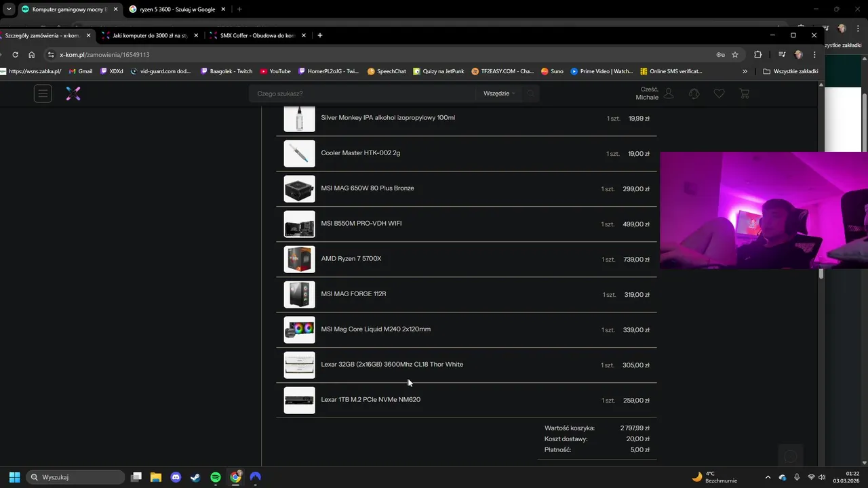This screenshot has width=868, height=488.
Task: Open the AMD Ryzen 7 5700X product thumbnail
Action: coord(299,259)
